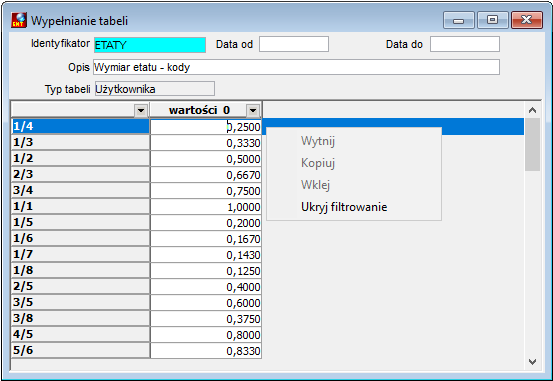Minimize the Wypełnianie tabeli window

tap(458, 20)
